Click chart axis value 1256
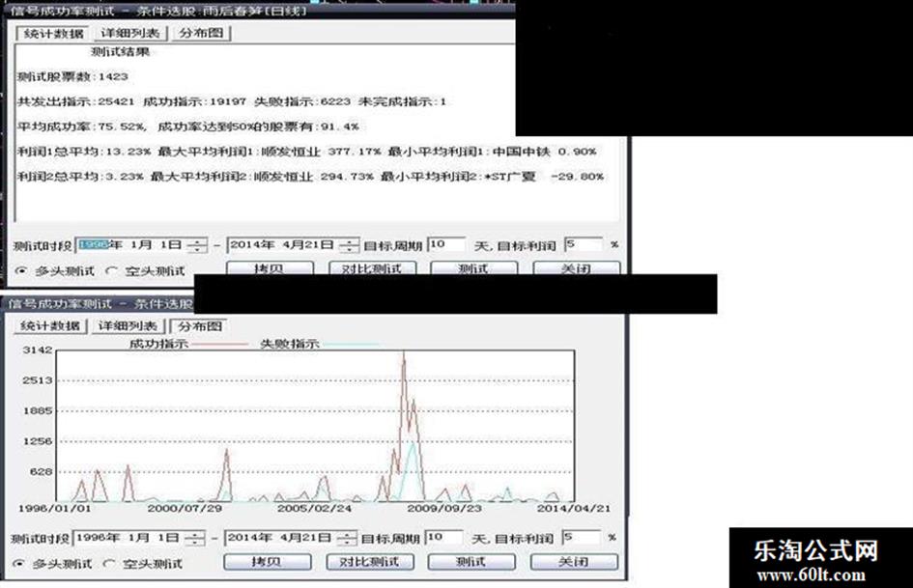The height and width of the screenshot is (588, 913). [38, 441]
